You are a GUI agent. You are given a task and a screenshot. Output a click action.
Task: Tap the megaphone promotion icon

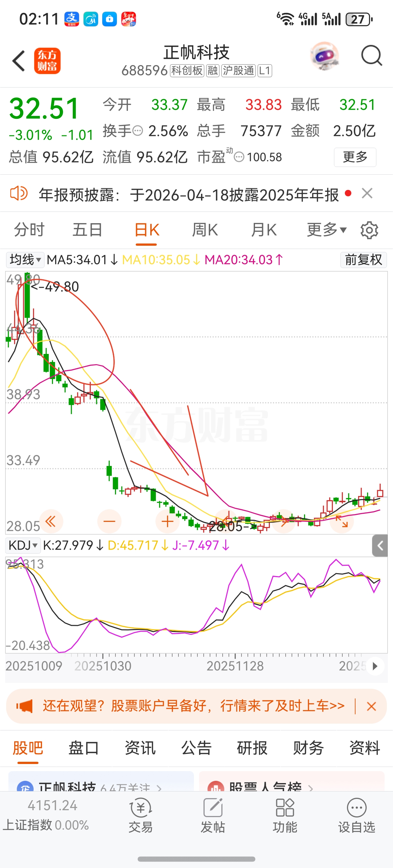pyautogui.click(x=24, y=706)
